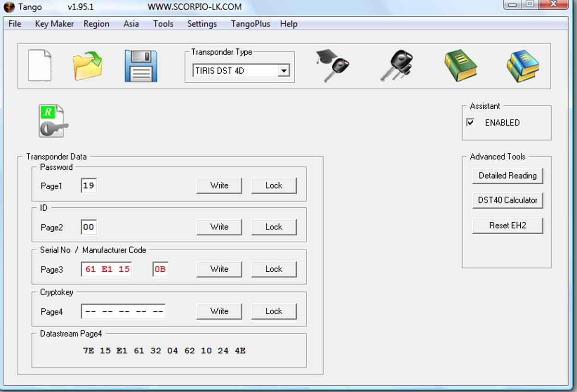Click Write for Password Page1

pos(219,186)
